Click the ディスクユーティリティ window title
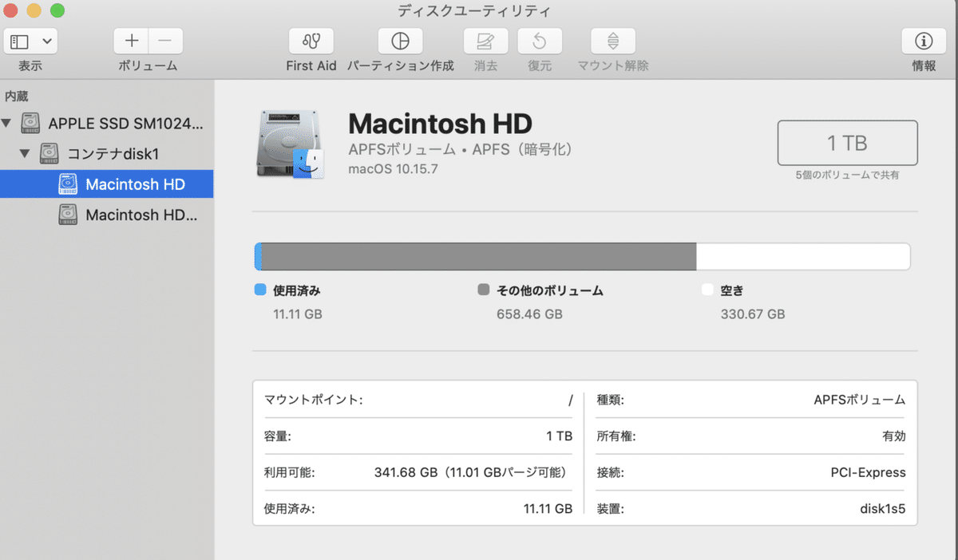Image resolution: width=958 pixels, height=560 pixels. point(474,11)
